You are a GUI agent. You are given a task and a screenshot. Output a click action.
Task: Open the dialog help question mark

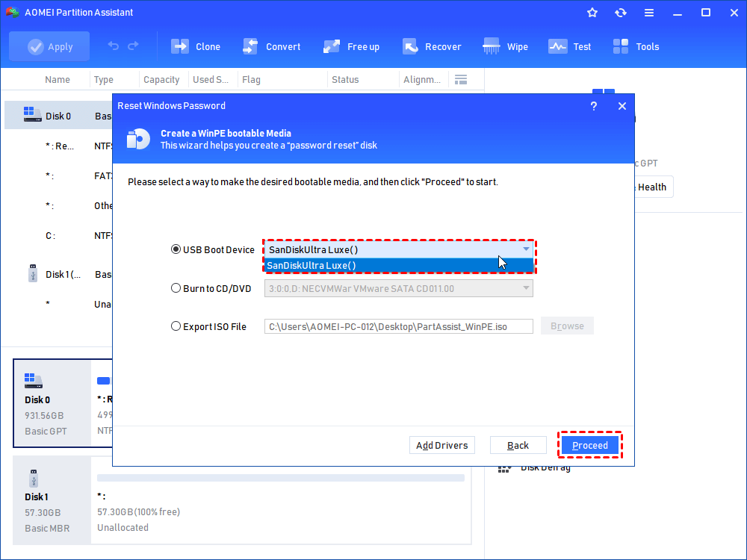[x=594, y=106]
